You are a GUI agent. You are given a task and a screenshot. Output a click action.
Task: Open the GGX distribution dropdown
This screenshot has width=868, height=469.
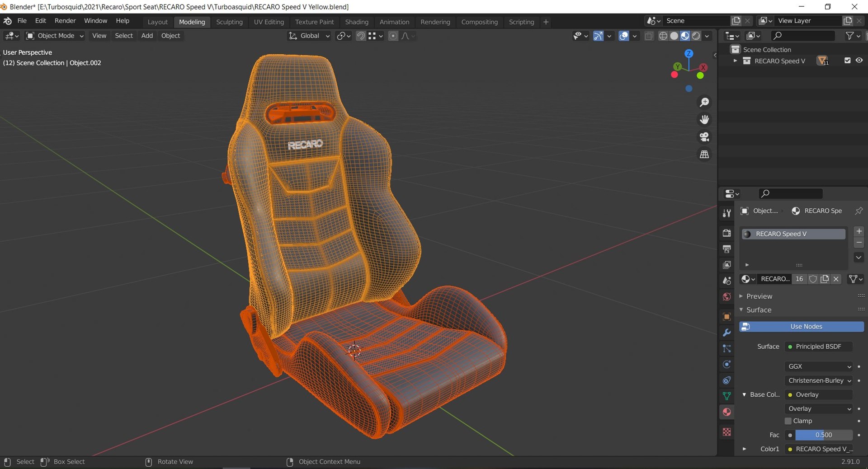(819, 366)
